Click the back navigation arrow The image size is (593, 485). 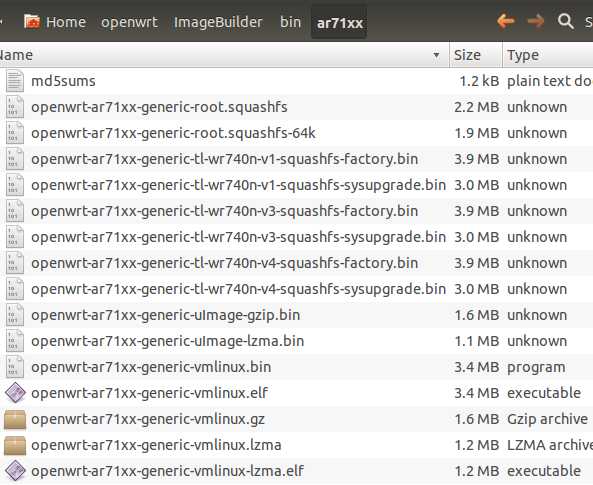click(x=506, y=21)
